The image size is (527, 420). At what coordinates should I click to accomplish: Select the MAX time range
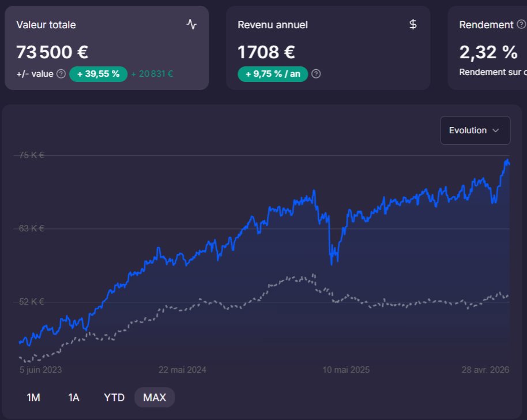coord(155,397)
